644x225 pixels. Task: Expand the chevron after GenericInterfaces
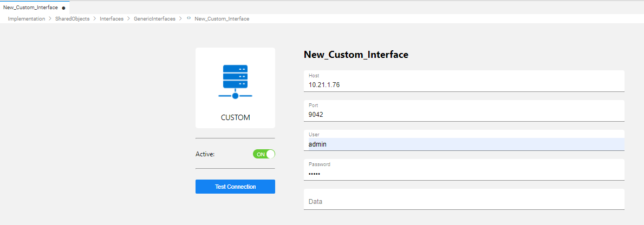tap(180, 18)
